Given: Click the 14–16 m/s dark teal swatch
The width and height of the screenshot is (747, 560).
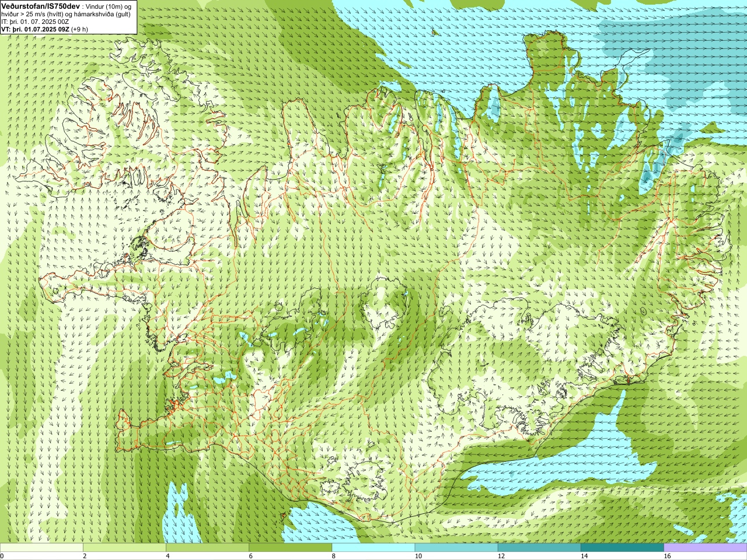Looking at the screenshot, I should coord(623,548).
